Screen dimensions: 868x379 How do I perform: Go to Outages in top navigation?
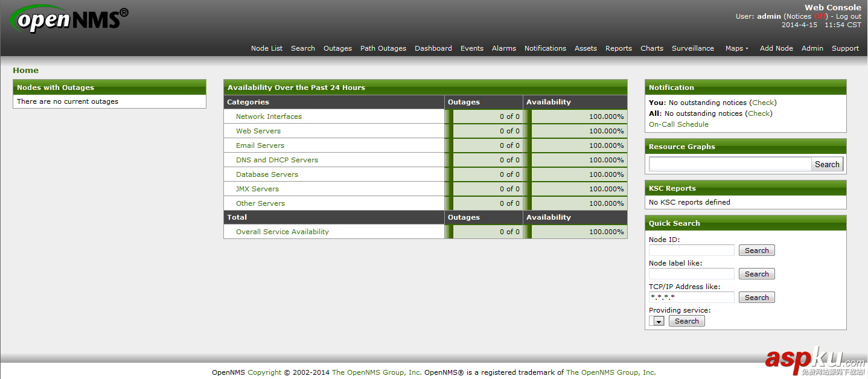click(337, 48)
